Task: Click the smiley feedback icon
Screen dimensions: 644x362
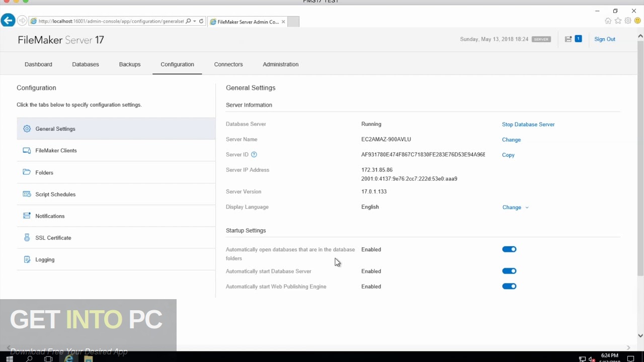Action: tap(637, 21)
